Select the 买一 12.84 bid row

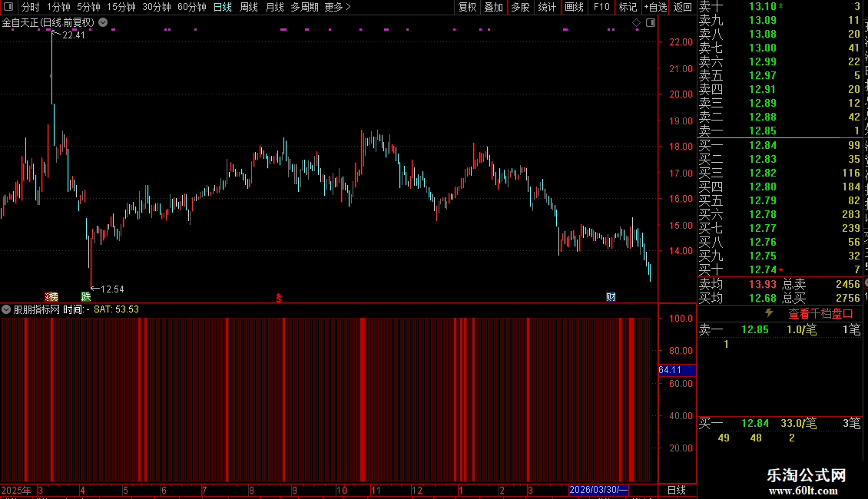(x=780, y=145)
